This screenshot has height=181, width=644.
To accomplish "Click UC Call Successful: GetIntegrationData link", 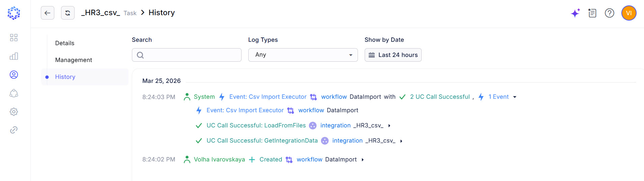I will [262, 141].
